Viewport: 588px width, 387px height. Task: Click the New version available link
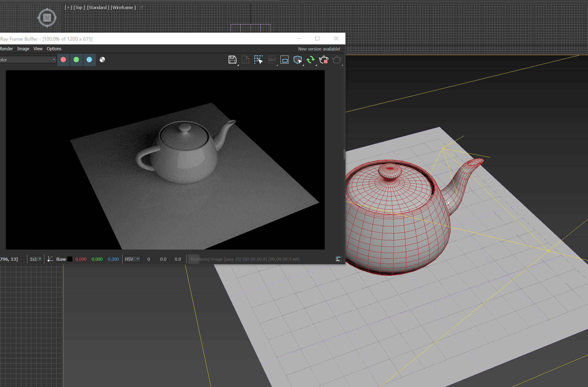click(x=319, y=49)
